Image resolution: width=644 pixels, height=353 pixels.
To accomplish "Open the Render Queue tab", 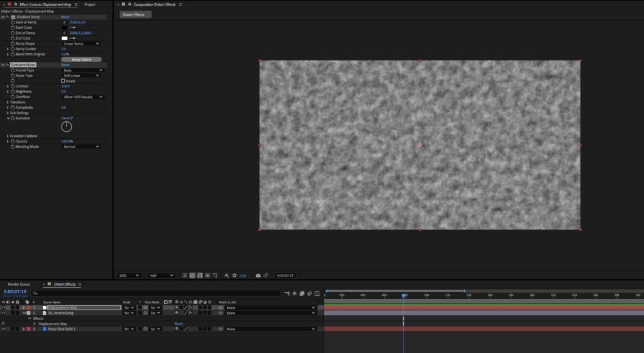I will 19,284.
